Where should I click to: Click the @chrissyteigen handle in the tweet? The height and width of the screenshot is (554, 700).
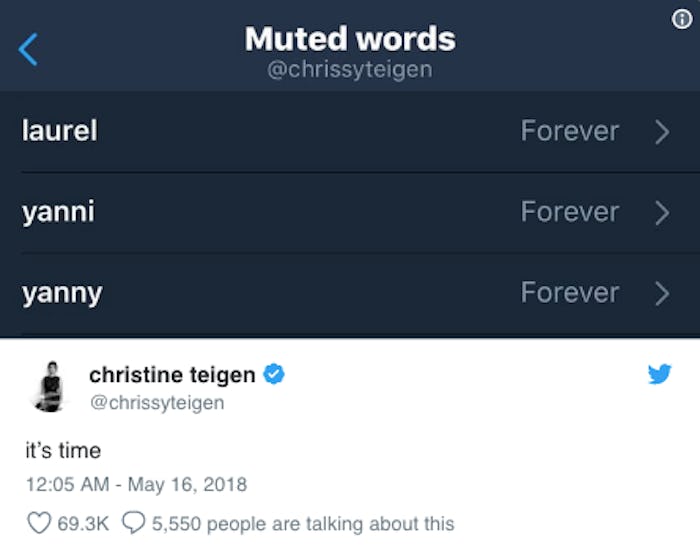pos(156,403)
